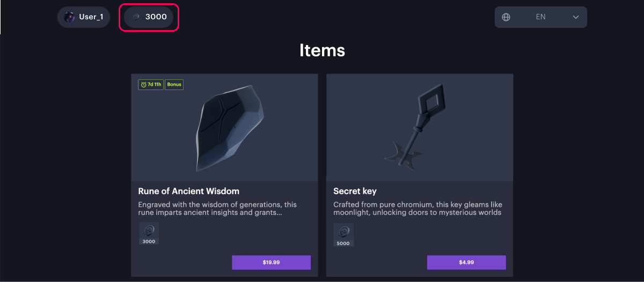This screenshot has height=282, width=644.
Task: Click the 7d 11h timer badge
Action: pyautogui.click(x=151, y=85)
